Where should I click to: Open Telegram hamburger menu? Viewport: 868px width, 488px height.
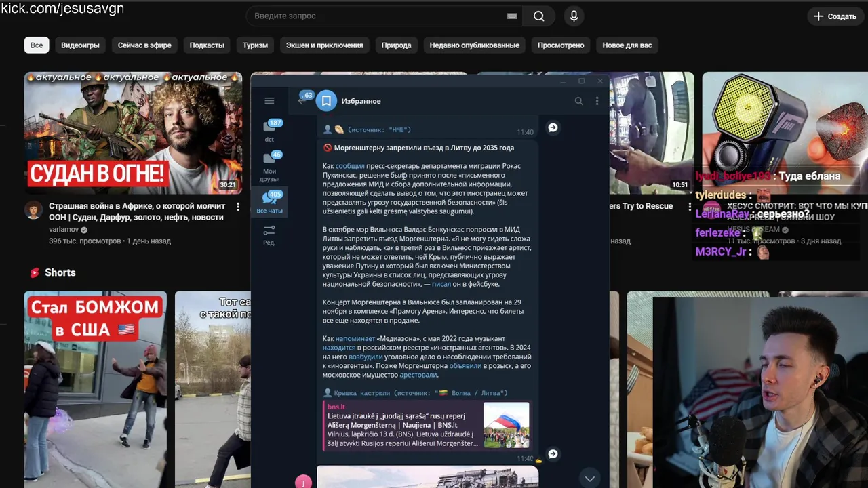(x=269, y=101)
